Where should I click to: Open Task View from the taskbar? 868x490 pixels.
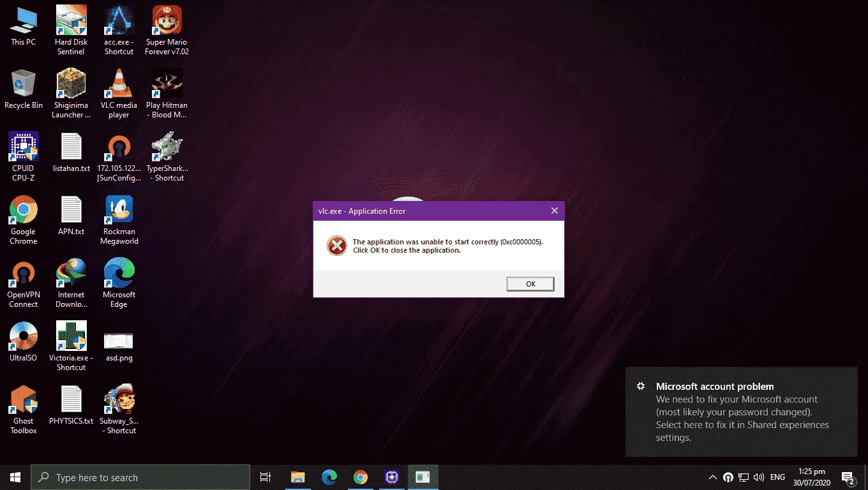pyautogui.click(x=266, y=477)
